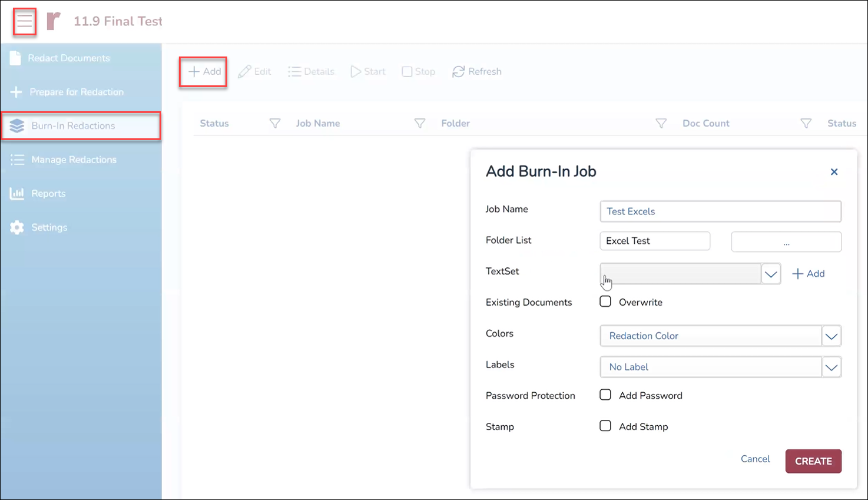Go to Manage Redactions in the sidebar

pos(74,160)
